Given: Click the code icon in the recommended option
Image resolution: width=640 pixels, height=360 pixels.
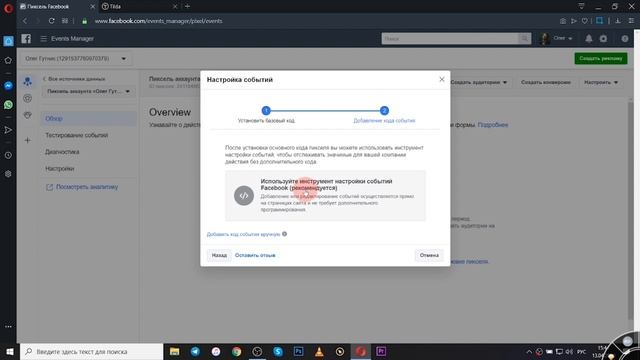Looking at the screenshot, I should tap(244, 196).
